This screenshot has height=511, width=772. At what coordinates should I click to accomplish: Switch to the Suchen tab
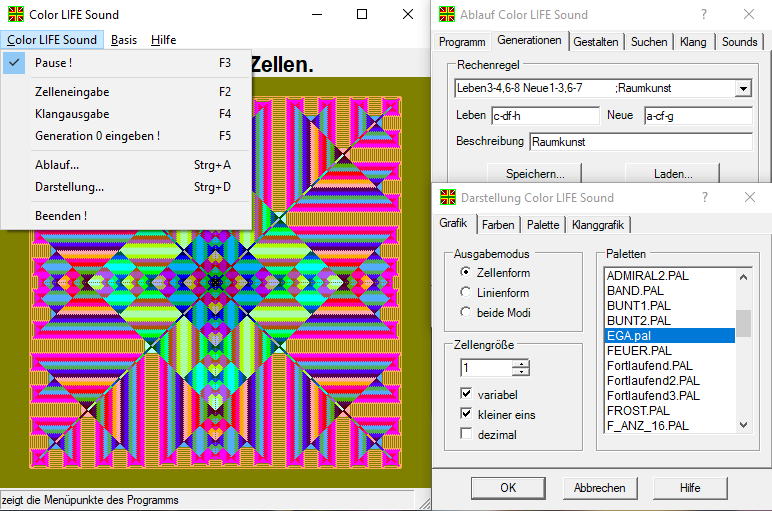[x=649, y=42]
